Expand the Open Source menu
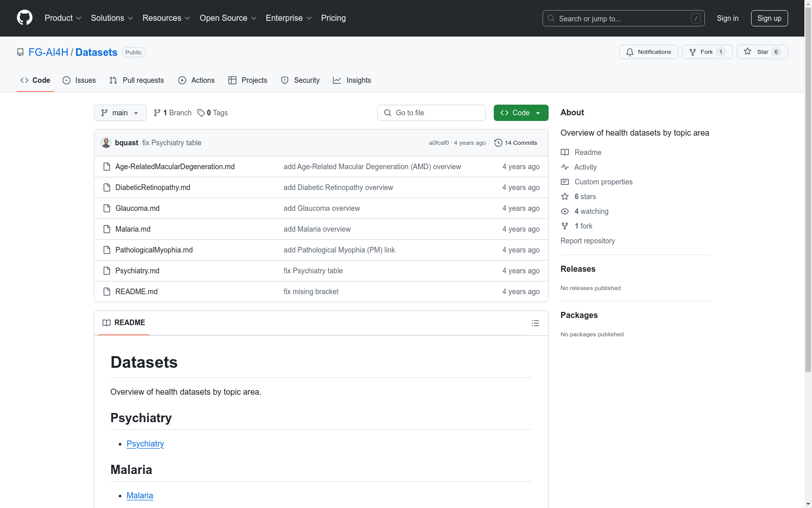 point(228,18)
